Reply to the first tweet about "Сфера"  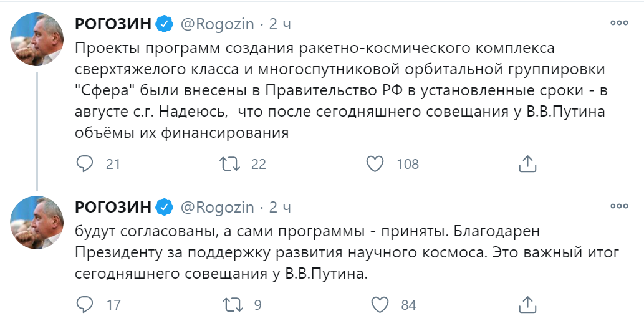click(84, 164)
